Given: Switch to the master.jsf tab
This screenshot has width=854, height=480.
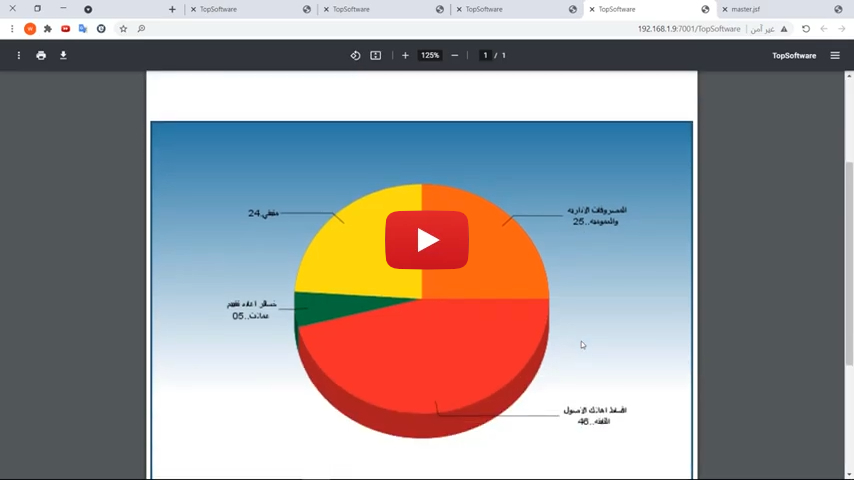Looking at the screenshot, I should (783, 9).
